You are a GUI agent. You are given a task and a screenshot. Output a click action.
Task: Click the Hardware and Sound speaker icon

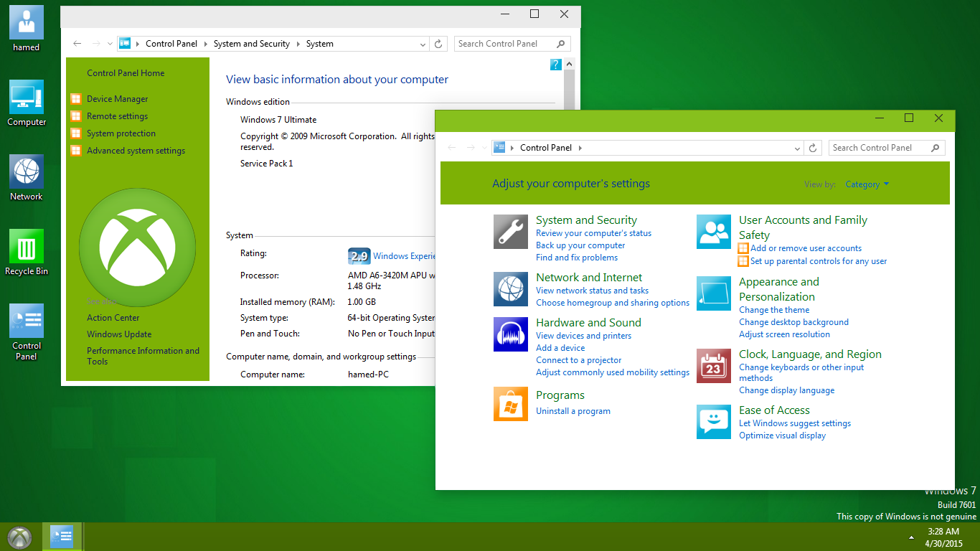coord(510,334)
